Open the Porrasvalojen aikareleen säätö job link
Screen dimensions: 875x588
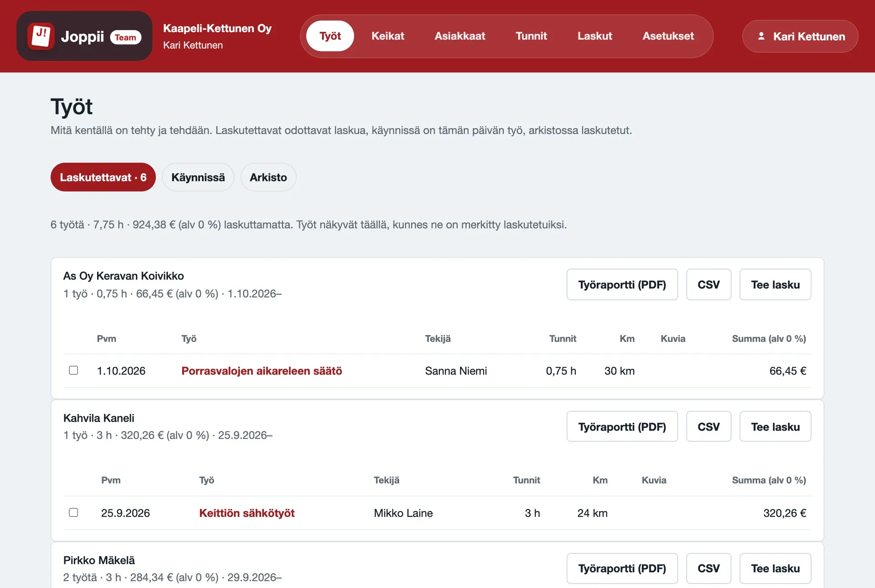262,371
